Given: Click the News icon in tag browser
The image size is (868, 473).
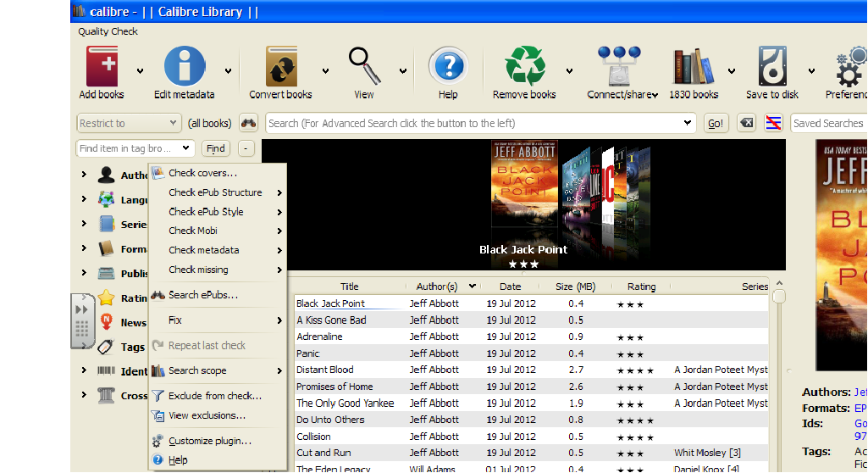Looking at the screenshot, I should pyautogui.click(x=107, y=322).
